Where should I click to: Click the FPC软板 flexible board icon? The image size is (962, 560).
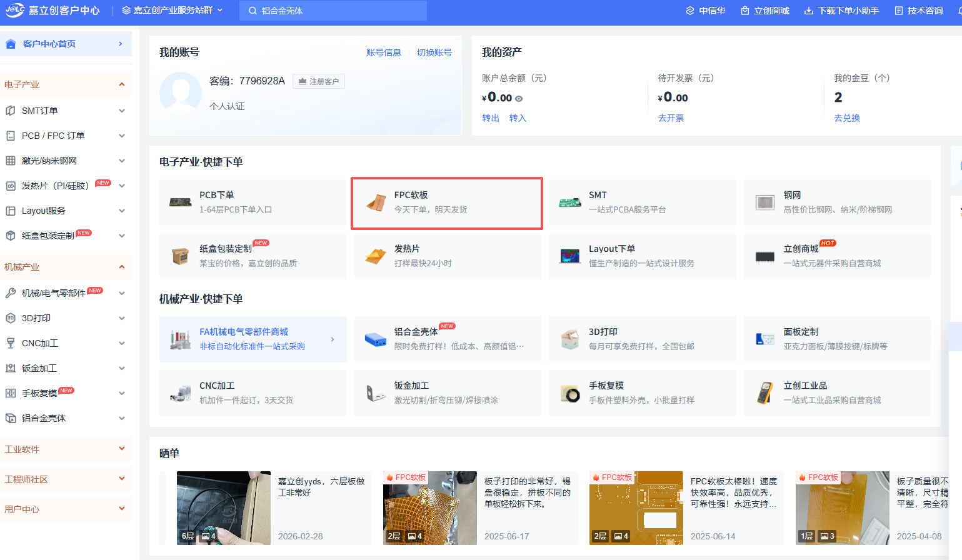(376, 202)
